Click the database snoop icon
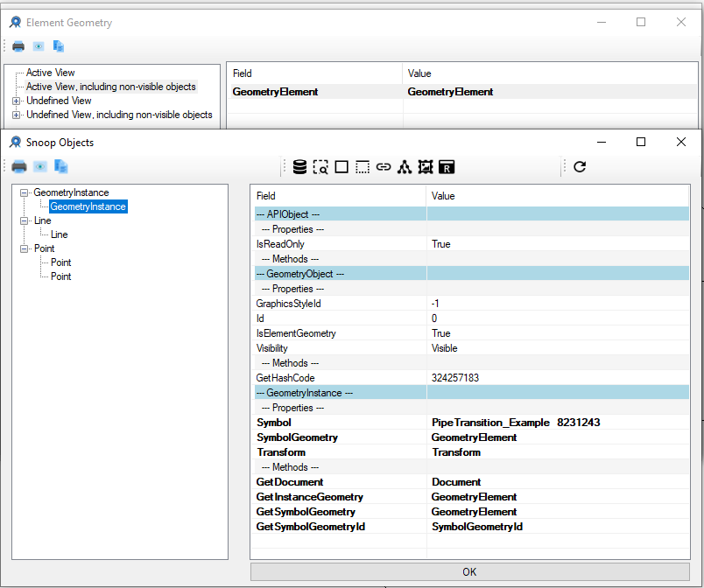 (x=299, y=167)
